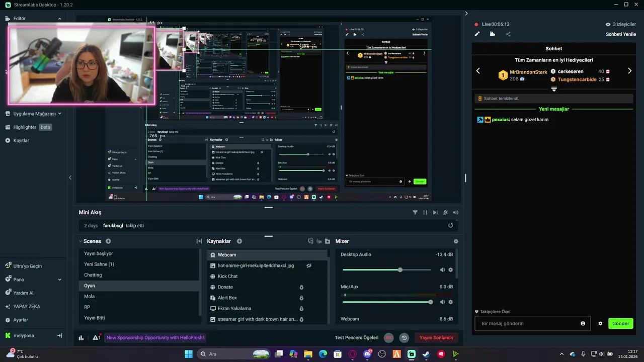644x362 pixels.
Task: Click Sohbeti Yenile to refresh chat
Action: tap(621, 34)
